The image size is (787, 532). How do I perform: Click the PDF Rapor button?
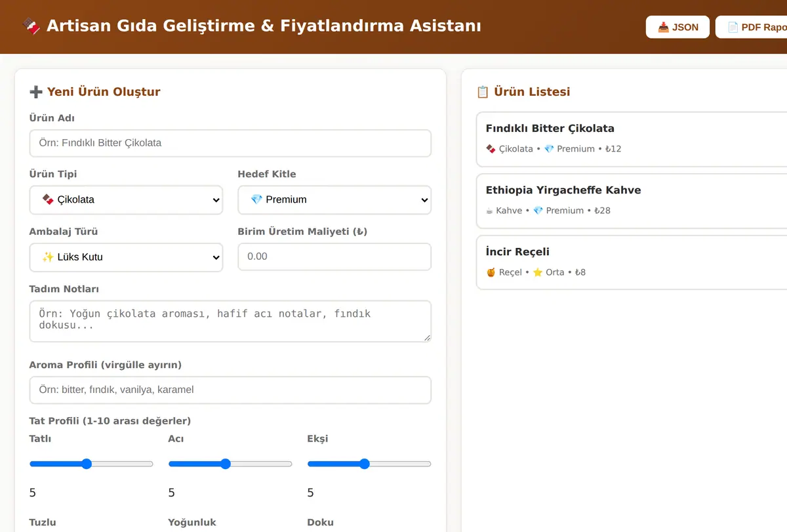click(x=752, y=27)
